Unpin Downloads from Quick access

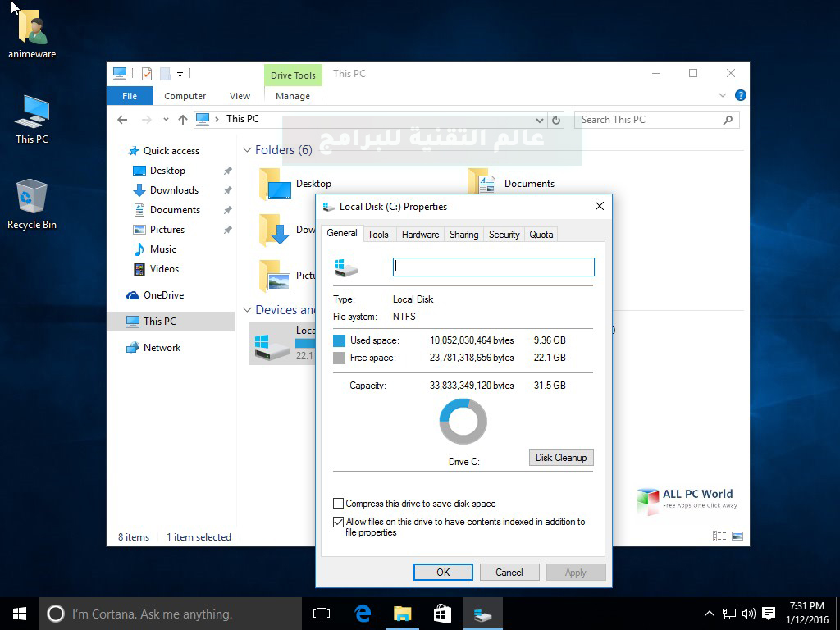point(227,189)
